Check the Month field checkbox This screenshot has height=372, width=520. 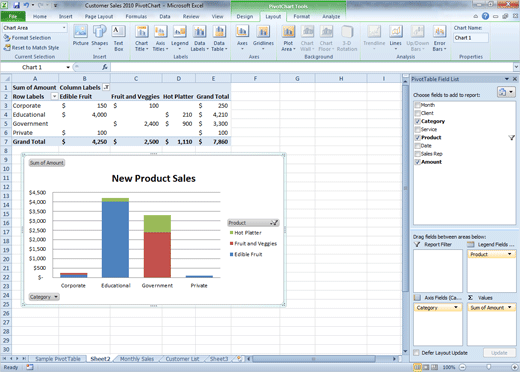(x=417, y=105)
